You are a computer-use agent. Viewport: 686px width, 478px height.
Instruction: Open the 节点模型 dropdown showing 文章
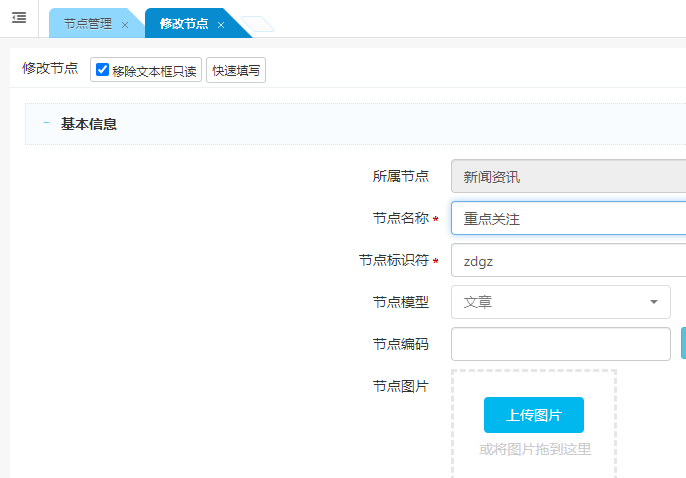560,302
